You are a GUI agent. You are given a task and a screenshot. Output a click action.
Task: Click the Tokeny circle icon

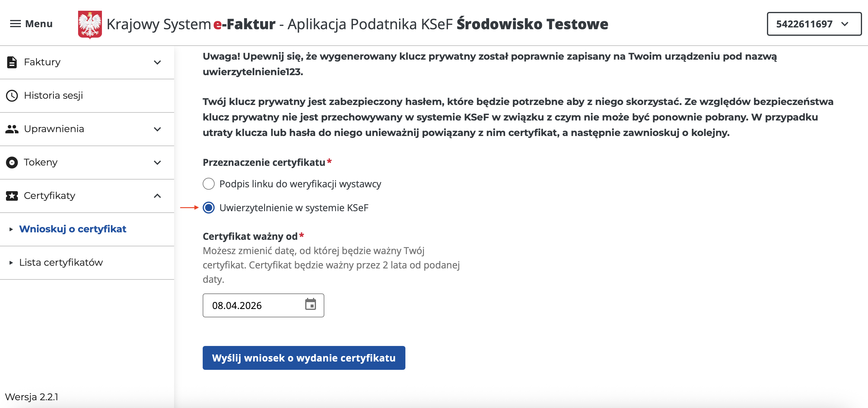tap(12, 162)
